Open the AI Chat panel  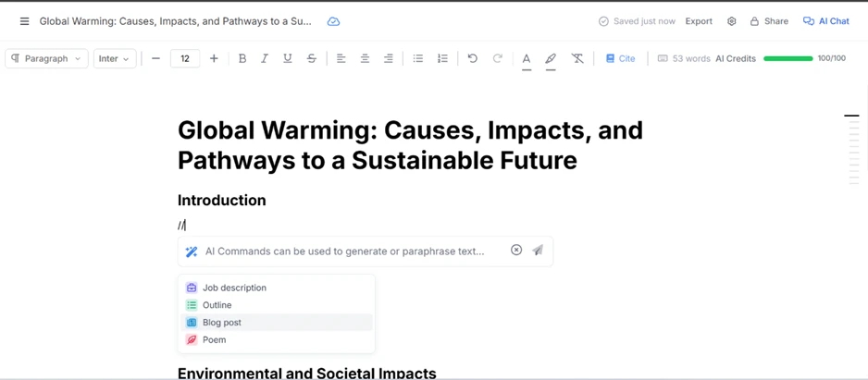pyautogui.click(x=826, y=21)
